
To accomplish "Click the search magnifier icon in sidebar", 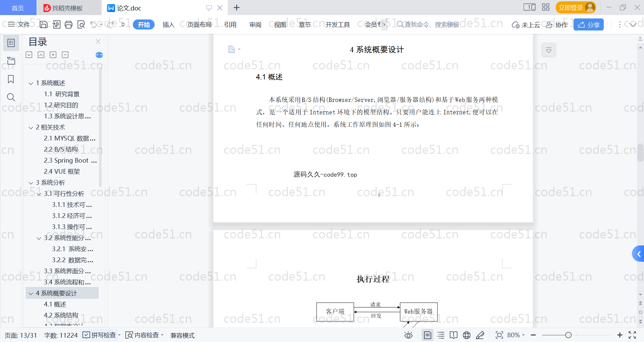I will pos(11,97).
